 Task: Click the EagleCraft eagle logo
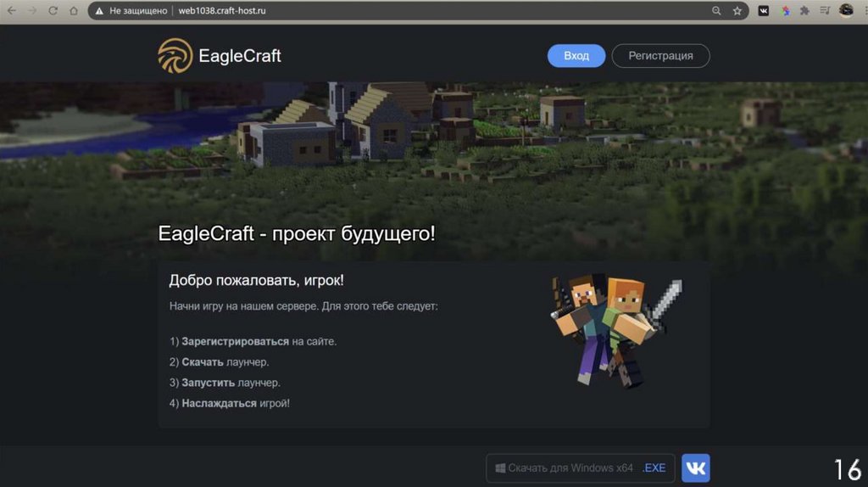pos(175,55)
